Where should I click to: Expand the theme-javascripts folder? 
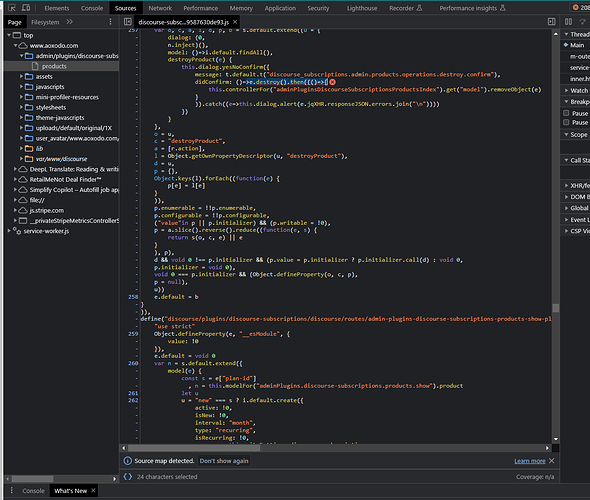click(21, 117)
